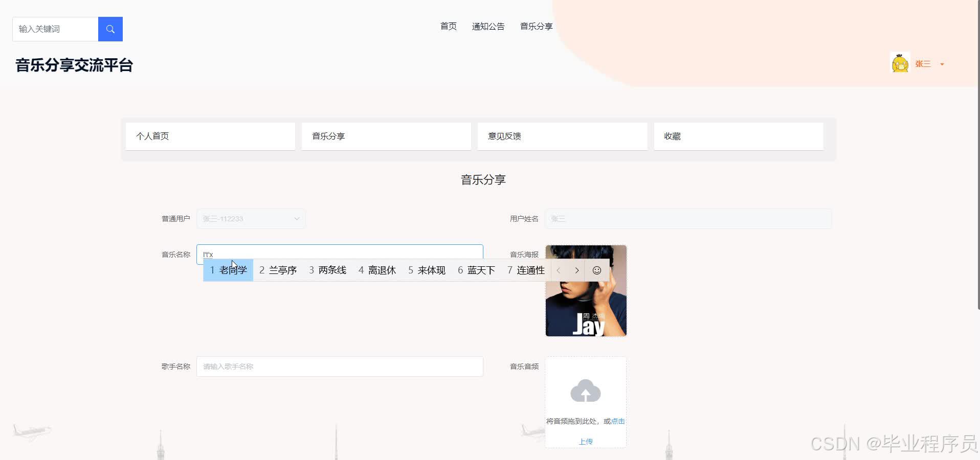Click the cloud upload icon

586,390
